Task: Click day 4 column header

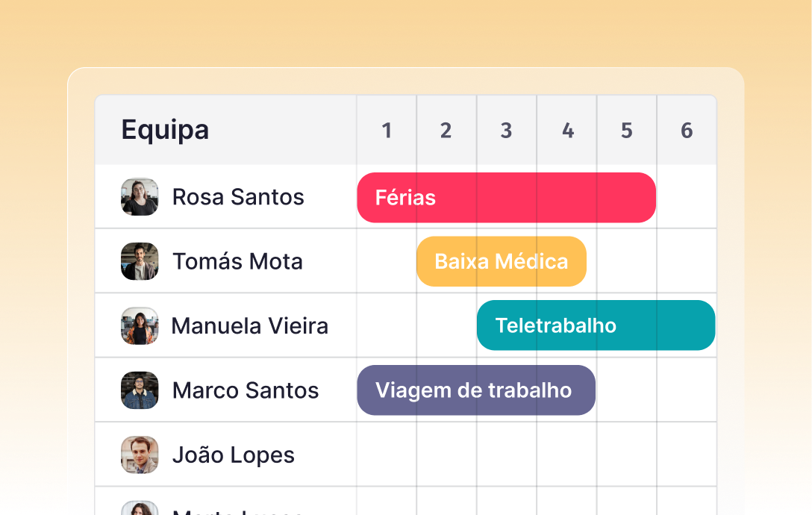Action: [x=566, y=130]
